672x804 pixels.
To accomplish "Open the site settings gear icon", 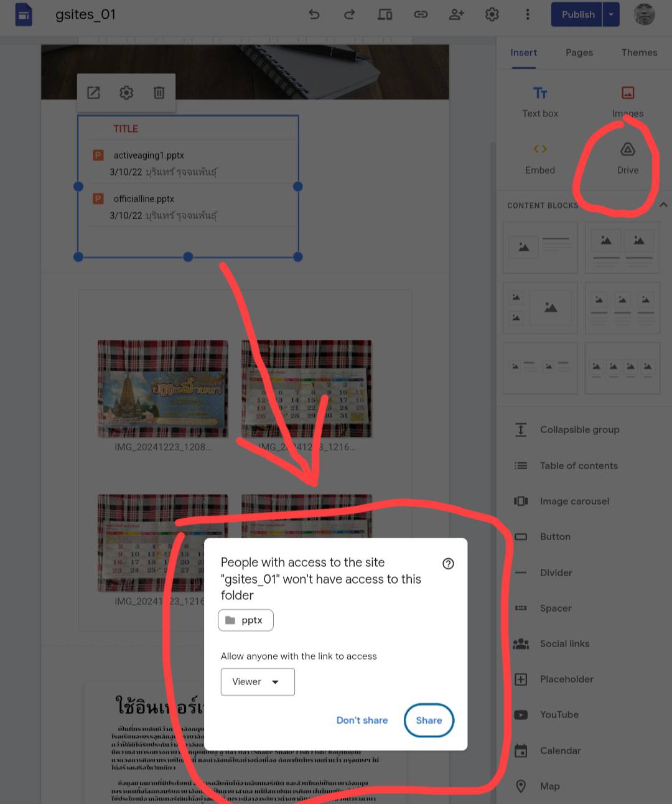I will (x=492, y=14).
